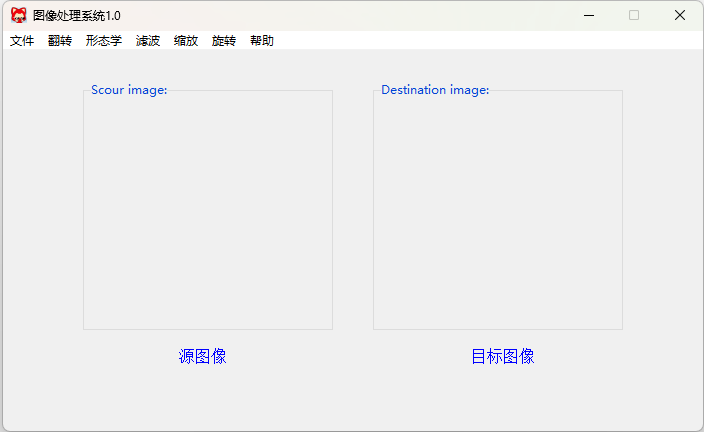This screenshot has height=432, width=704.
Task: Close the image processing window
Action: (680, 15)
